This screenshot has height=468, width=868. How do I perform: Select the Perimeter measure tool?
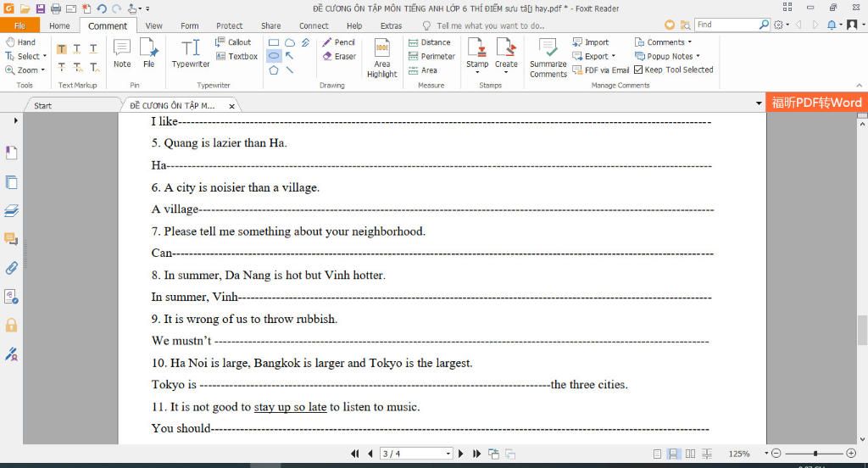(431, 57)
